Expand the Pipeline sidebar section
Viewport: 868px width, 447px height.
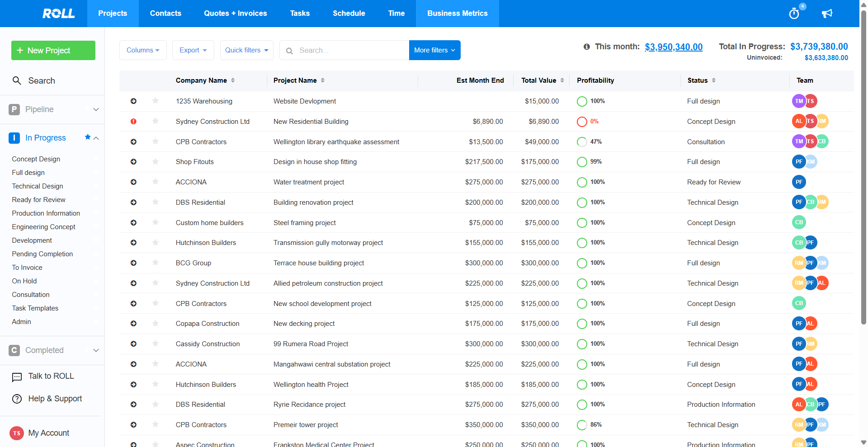96,109
